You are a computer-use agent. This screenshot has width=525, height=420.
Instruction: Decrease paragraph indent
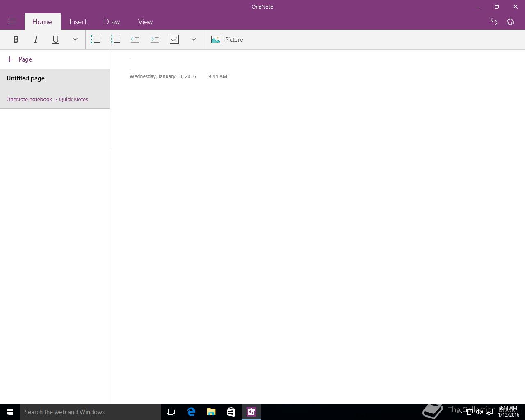coord(135,39)
